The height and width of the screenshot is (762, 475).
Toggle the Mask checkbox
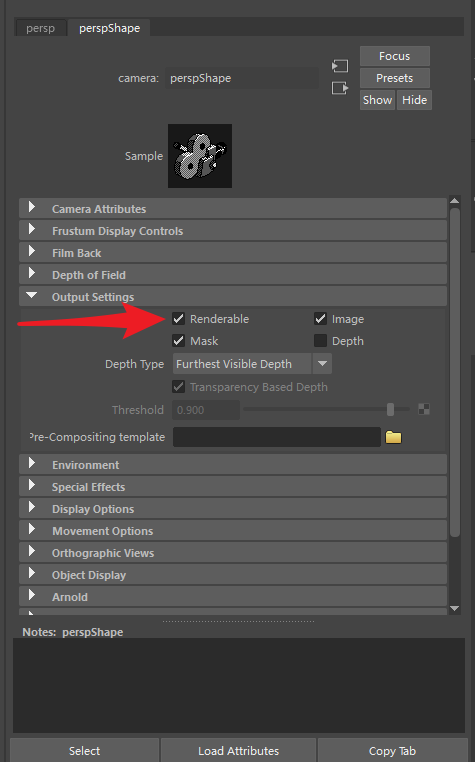(178, 341)
